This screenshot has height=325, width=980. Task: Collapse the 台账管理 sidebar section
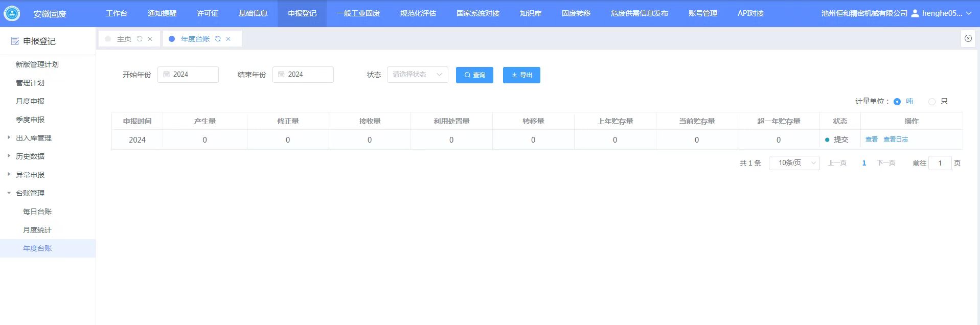click(9, 193)
